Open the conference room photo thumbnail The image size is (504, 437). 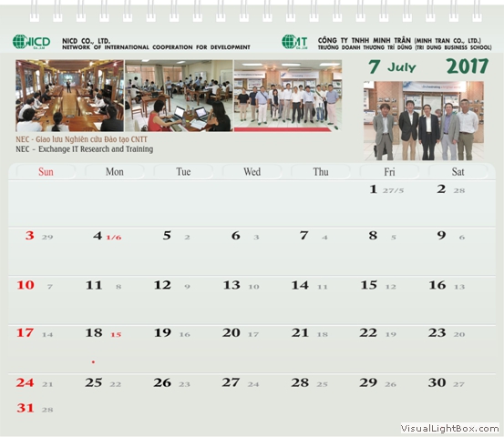pyautogui.click(x=70, y=96)
